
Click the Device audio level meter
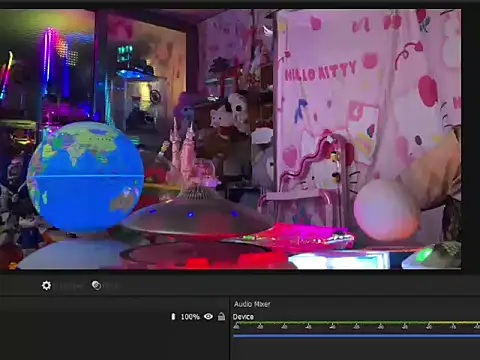coord(356,323)
